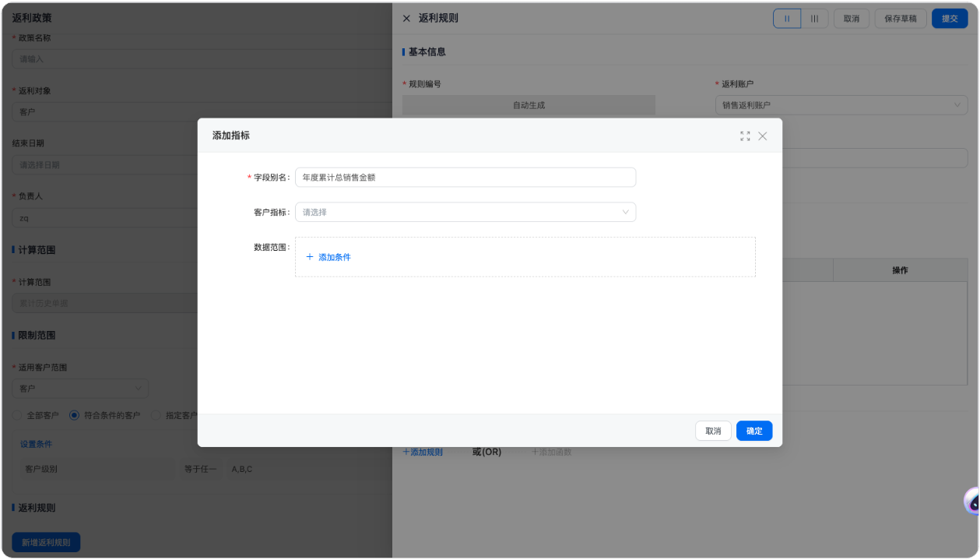Open the 返利账户 dropdown
This screenshot has width=980, height=560.
[x=841, y=105]
